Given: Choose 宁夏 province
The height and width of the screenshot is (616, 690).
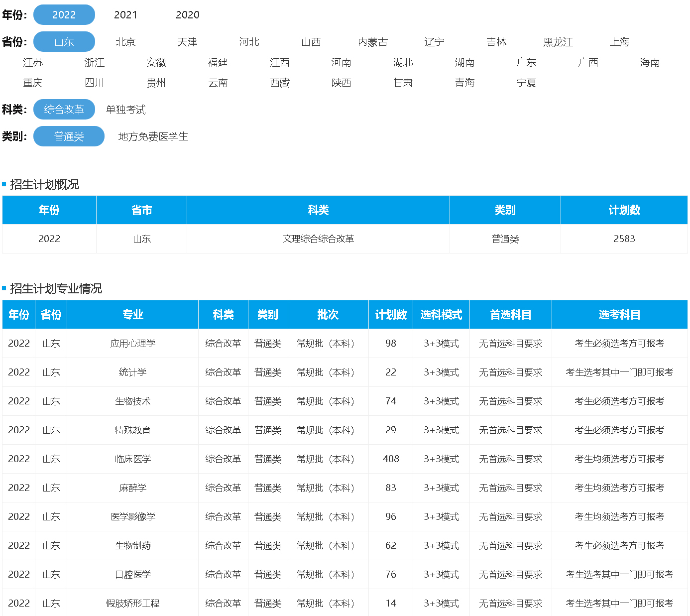Looking at the screenshot, I should 527,83.
